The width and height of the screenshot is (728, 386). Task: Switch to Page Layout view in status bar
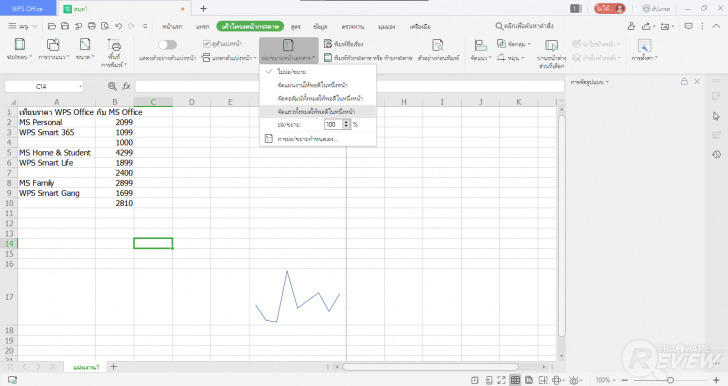coord(529,380)
